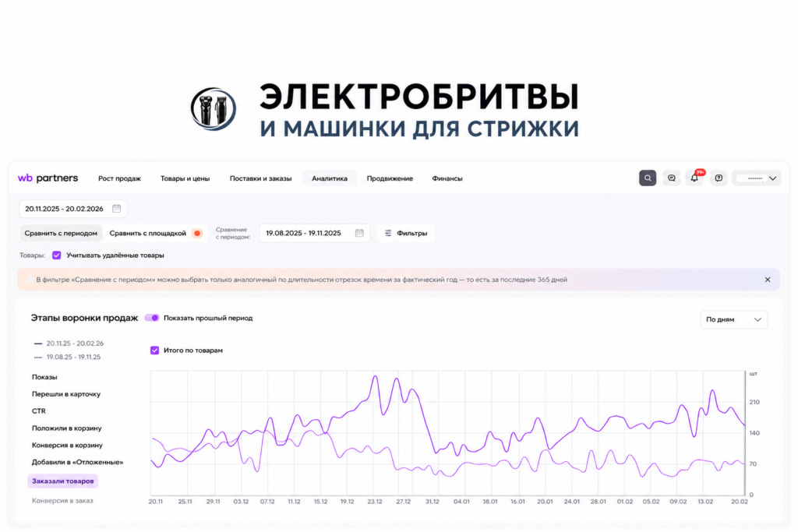Image resolution: width=798 pixels, height=532 pixels.
Task: Click the 20.02 date label on chart axis
Action: (740, 502)
